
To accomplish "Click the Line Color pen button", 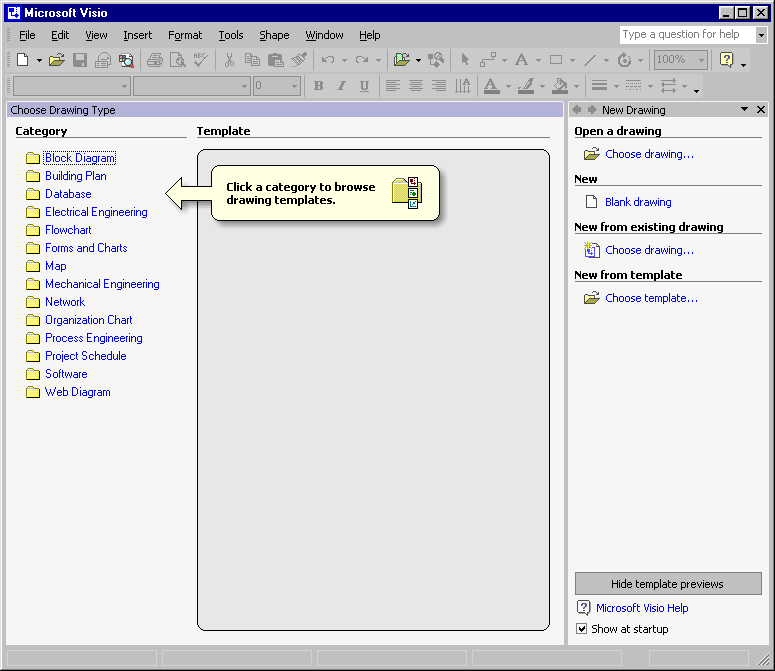I will pos(526,86).
